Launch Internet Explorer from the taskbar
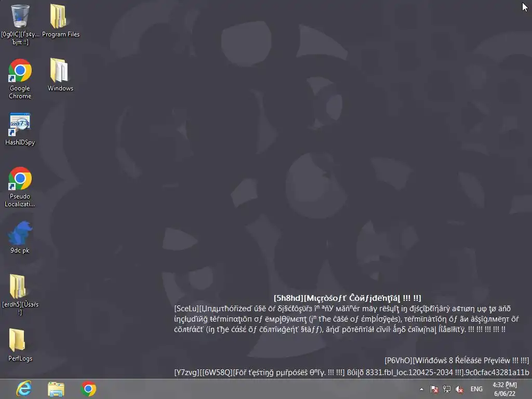The width and height of the screenshot is (532, 399). pyautogui.click(x=24, y=389)
